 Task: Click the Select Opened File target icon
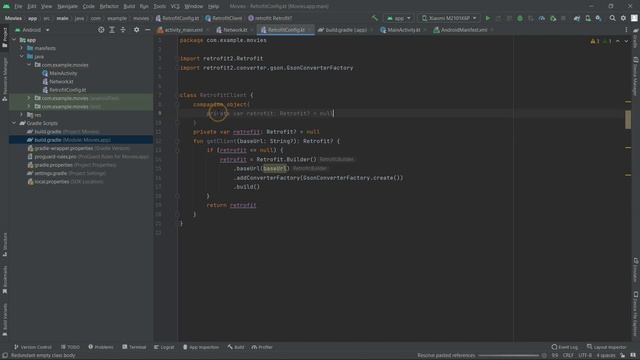(x=101, y=30)
